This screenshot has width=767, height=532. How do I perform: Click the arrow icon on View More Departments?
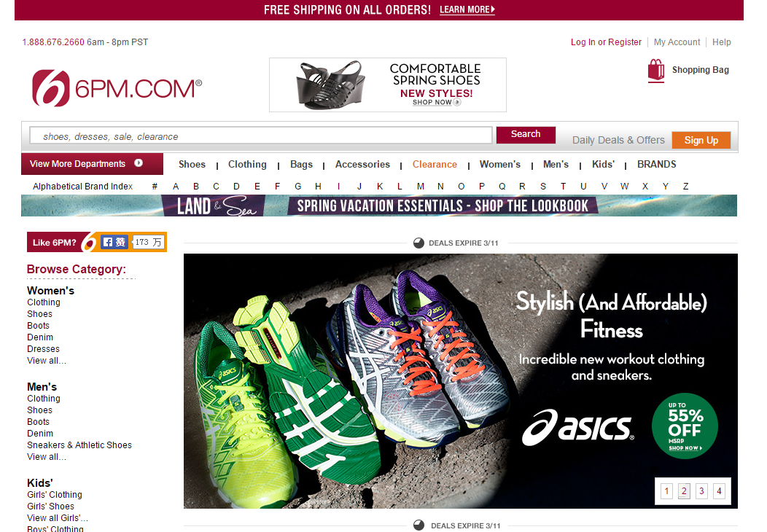(x=139, y=163)
